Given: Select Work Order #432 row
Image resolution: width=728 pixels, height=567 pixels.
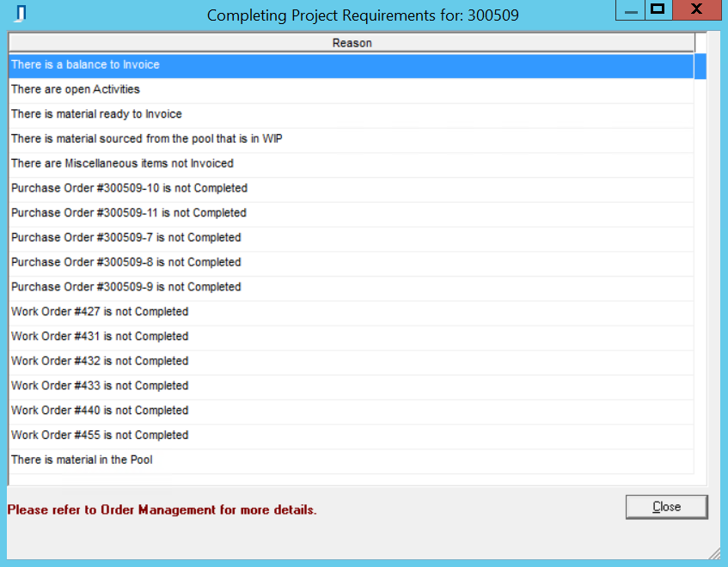Looking at the screenshot, I should coord(352,361).
